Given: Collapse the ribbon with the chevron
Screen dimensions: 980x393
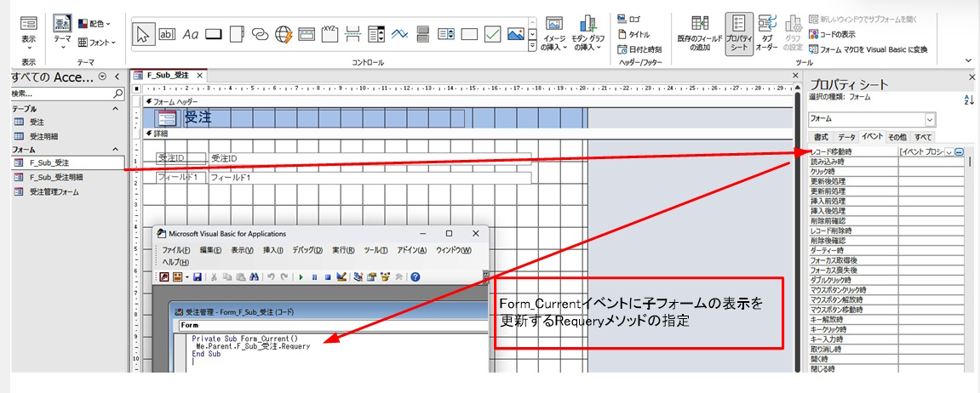Looking at the screenshot, I should coord(969,60).
